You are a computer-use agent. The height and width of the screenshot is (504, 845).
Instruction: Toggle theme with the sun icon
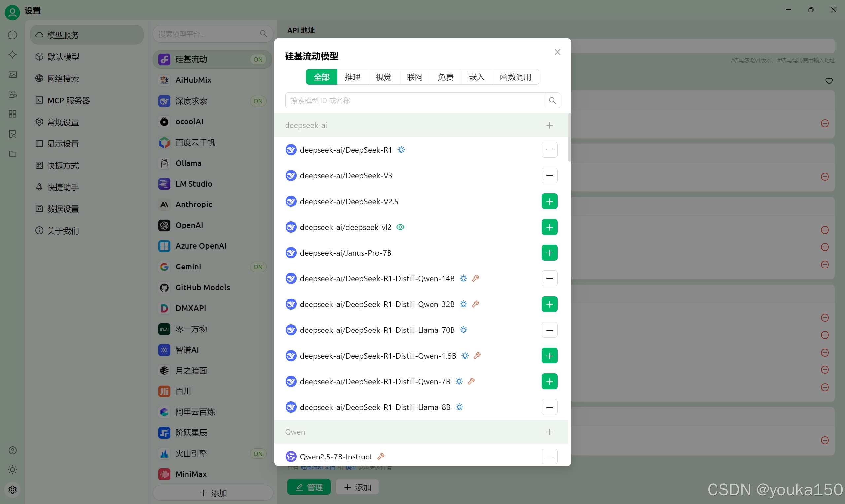(x=13, y=470)
